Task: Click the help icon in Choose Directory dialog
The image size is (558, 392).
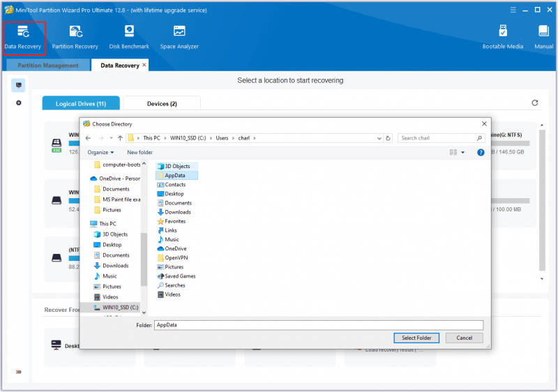Action: click(x=481, y=152)
